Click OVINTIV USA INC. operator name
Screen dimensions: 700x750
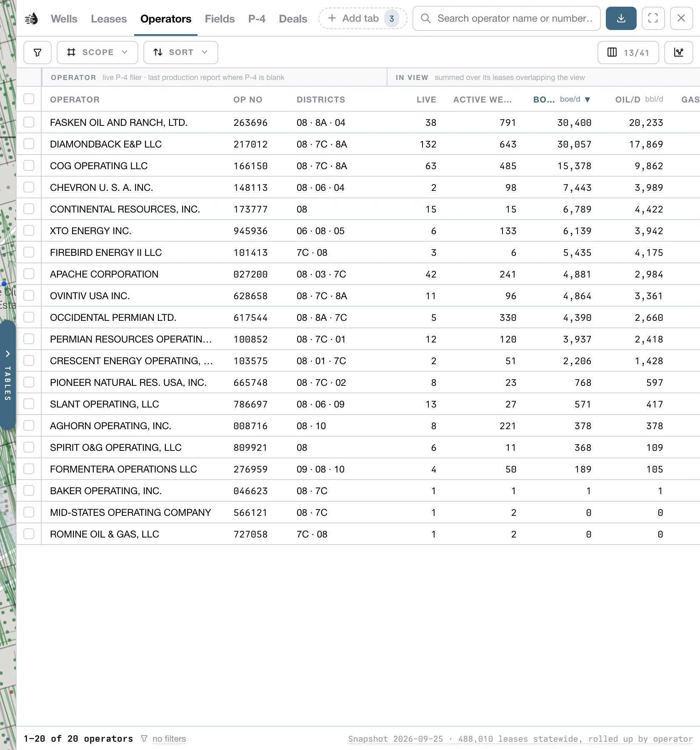[x=90, y=296]
